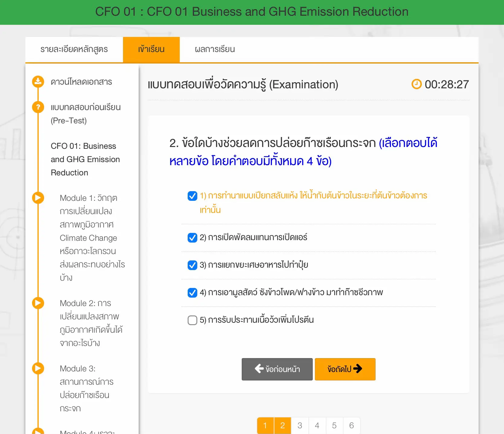
Task: Expand Module 3 about greenhouse gas emissions
Action: [x=86, y=388]
